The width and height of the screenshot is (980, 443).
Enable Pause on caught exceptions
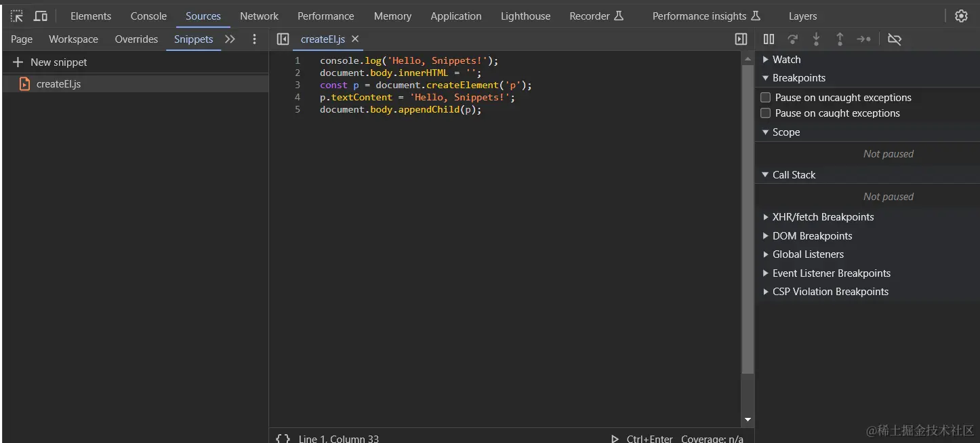tap(766, 113)
